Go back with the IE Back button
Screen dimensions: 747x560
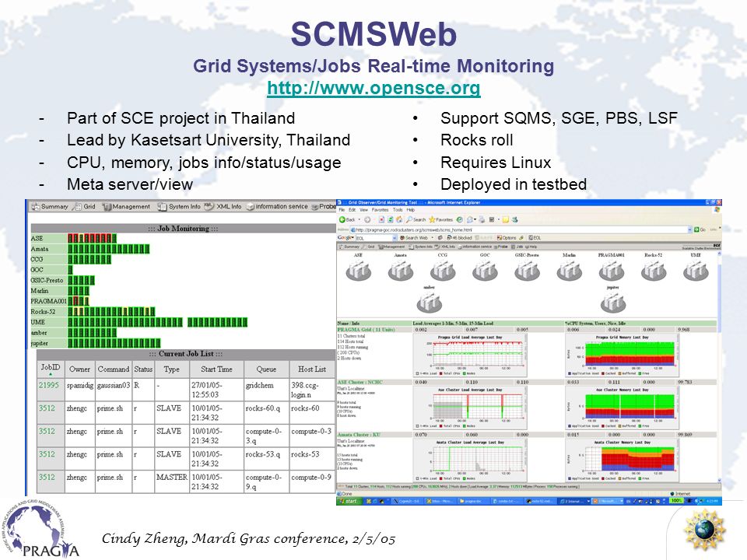(x=347, y=219)
